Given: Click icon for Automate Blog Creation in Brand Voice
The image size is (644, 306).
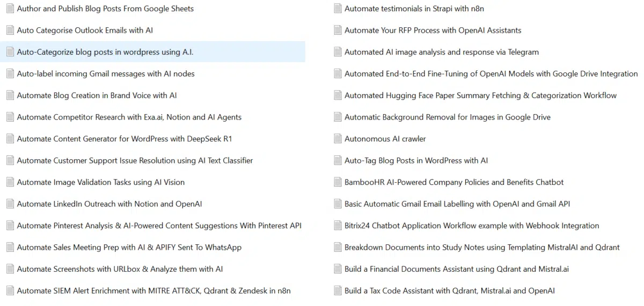Looking at the screenshot, I should (10, 95).
